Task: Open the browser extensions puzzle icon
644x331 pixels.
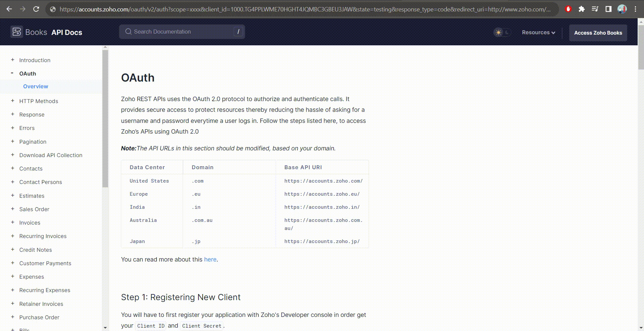Action: pos(582,9)
